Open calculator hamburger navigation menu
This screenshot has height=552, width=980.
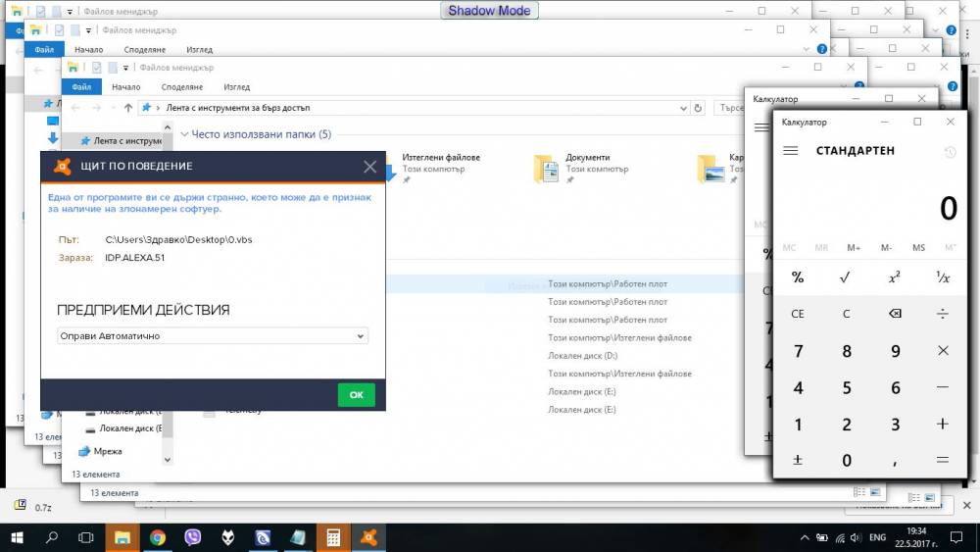click(x=791, y=151)
